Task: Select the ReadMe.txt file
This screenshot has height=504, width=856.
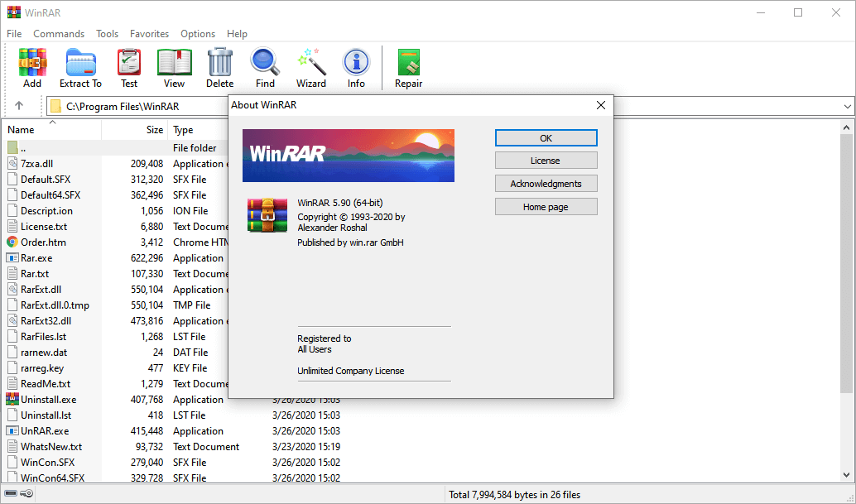Action: pyautogui.click(x=46, y=383)
